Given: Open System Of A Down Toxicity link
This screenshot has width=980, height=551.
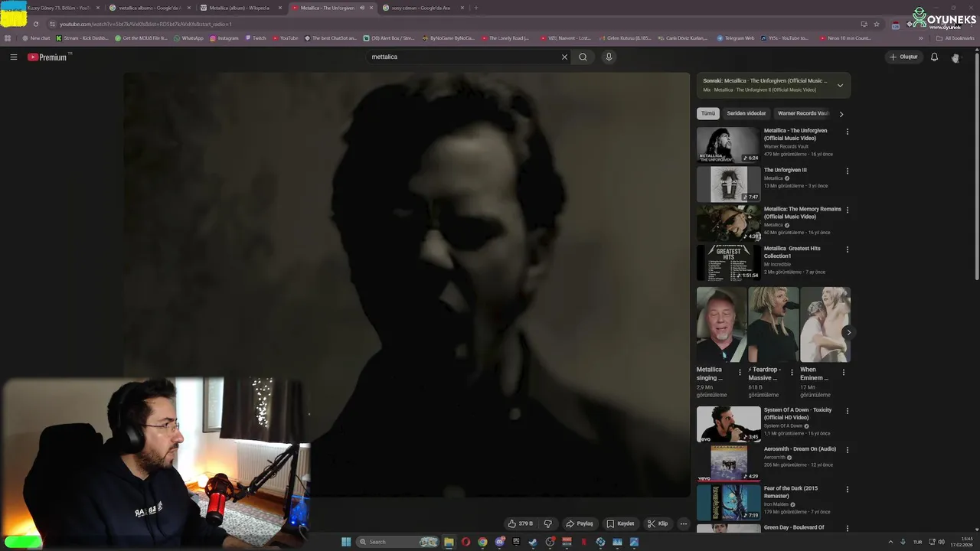Looking at the screenshot, I should pyautogui.click(x=798, y=413).
